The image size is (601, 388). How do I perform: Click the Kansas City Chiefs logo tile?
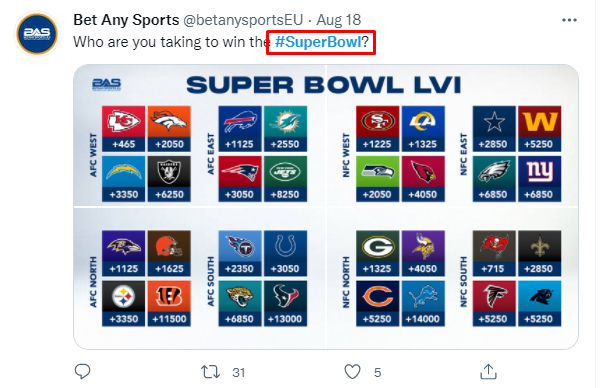123,128
